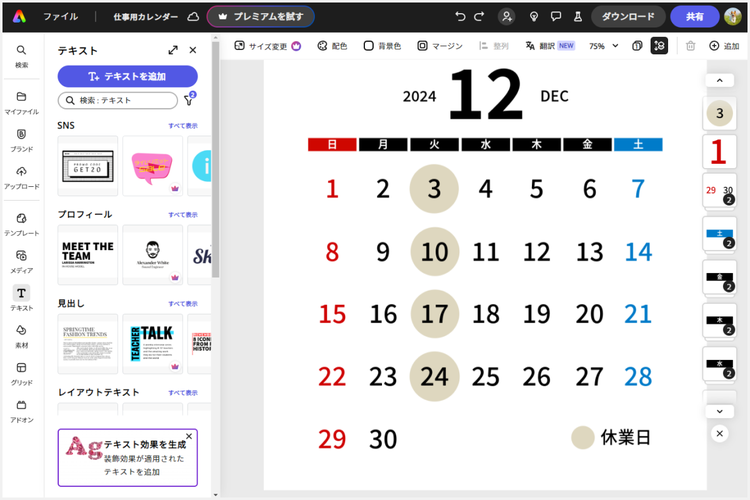Click date 17 on the calendar

[435, 314]
